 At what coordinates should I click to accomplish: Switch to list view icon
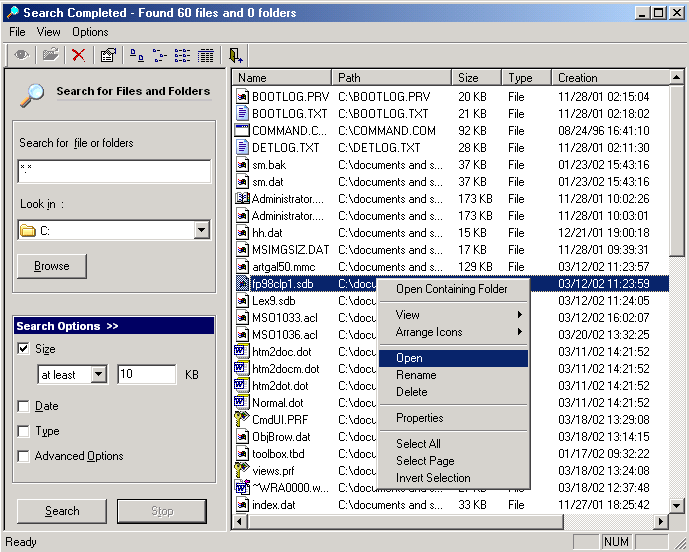point(182,55)
